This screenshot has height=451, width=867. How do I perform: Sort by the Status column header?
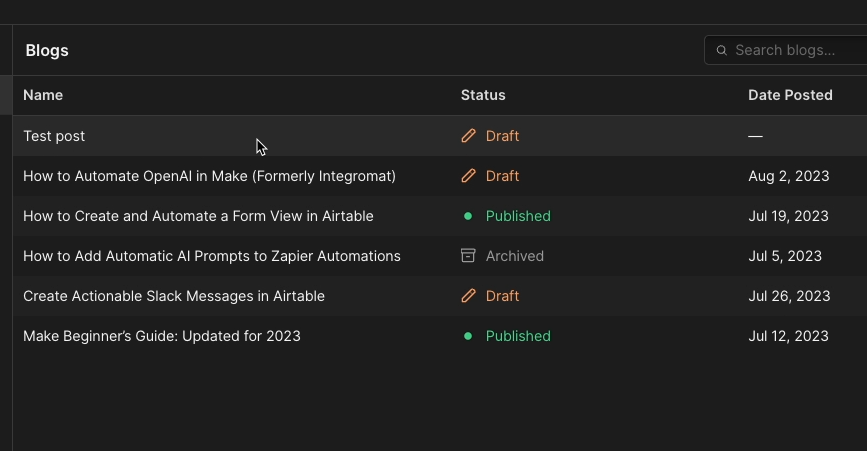pos(483,95)
